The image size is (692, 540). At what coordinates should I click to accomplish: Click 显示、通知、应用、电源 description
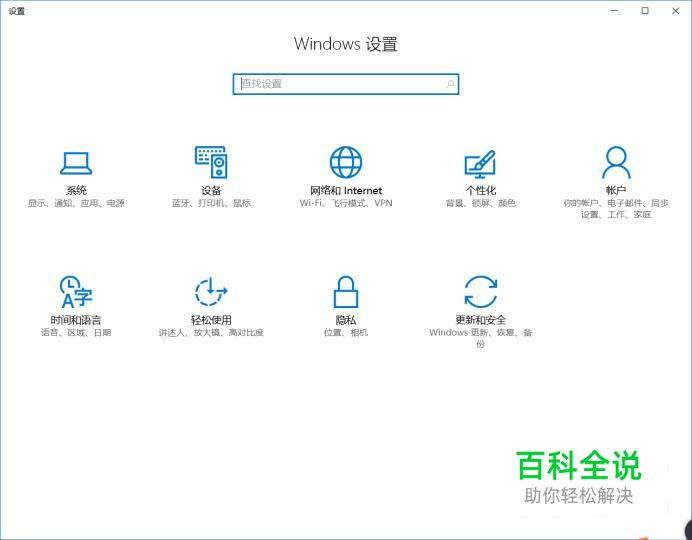pyautogui.click(x=76, y=203)
